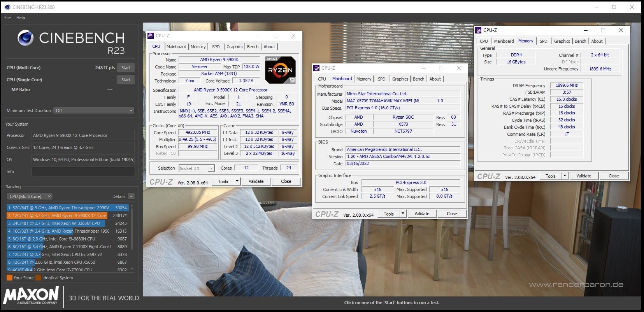Image resolution: width=644 pixels, height=312 pixels.
Task: Start the CPU Multi Core test
Action: pyautogui.click(x=126, y=68)
